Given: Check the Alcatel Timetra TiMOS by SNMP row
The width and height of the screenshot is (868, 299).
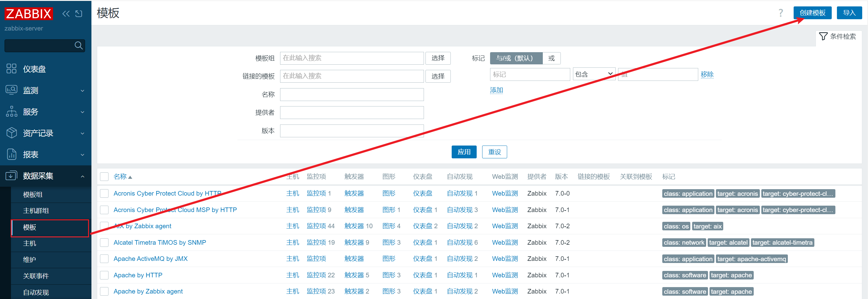Looking at the screenshot, I should click(105, 242).
